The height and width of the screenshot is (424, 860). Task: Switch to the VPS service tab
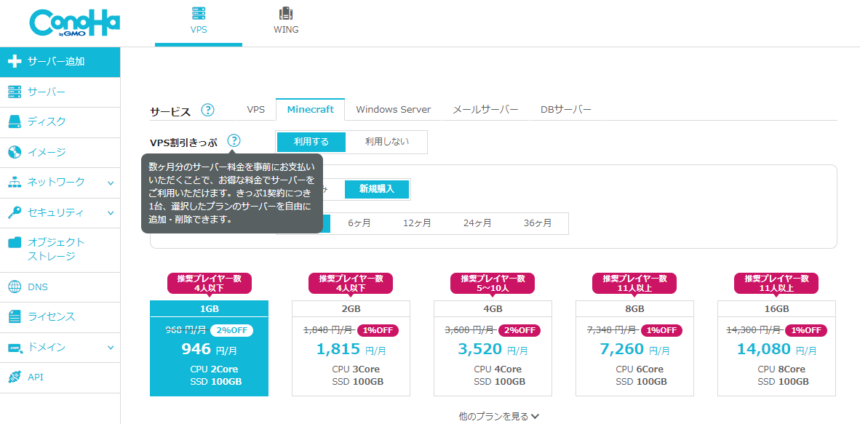(x=256, y=110)
